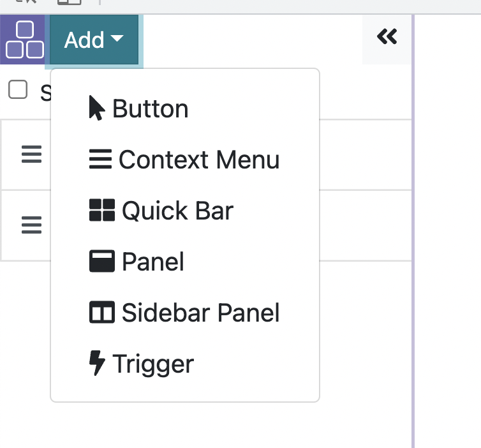Click the cursor icon beside Button
This screenshot has width=481, height=448.
click(x=96, y=108)
